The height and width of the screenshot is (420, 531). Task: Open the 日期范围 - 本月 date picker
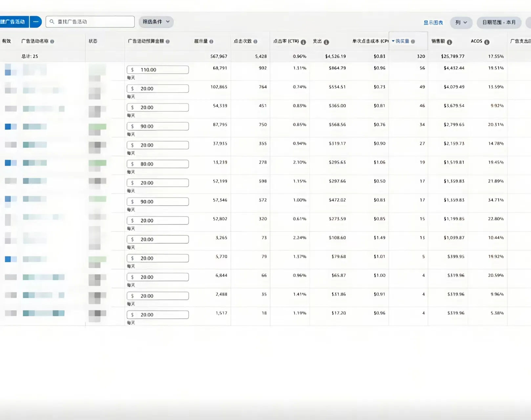(499, 23)
